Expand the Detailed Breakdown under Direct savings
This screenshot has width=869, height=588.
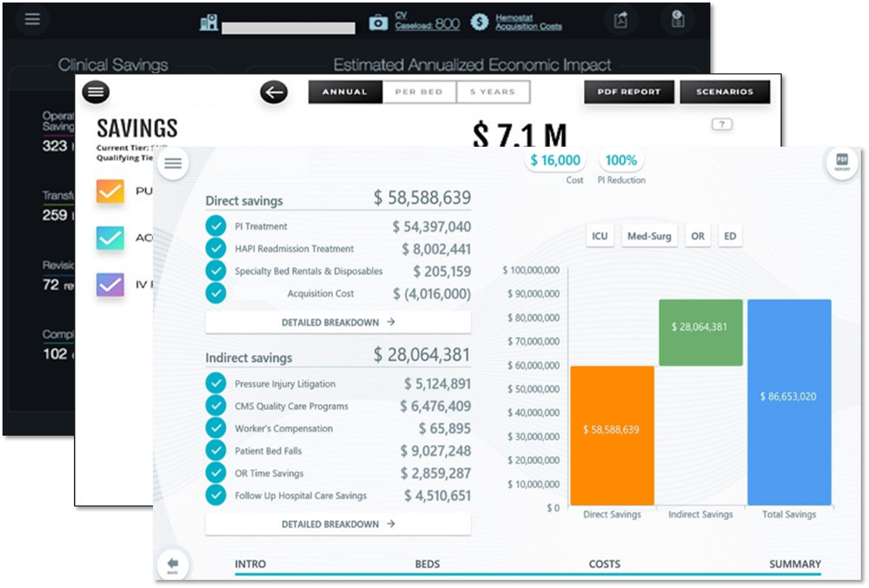point(338,322)
